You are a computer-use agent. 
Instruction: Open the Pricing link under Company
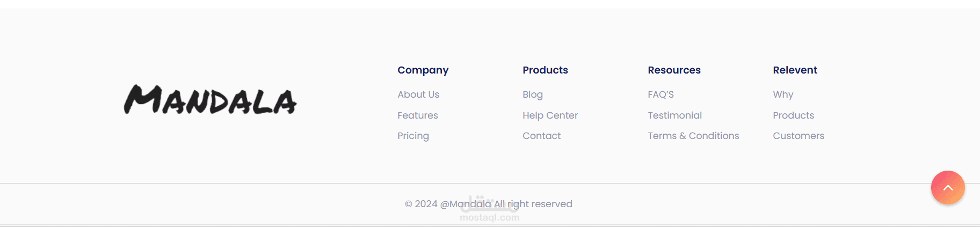413,136
